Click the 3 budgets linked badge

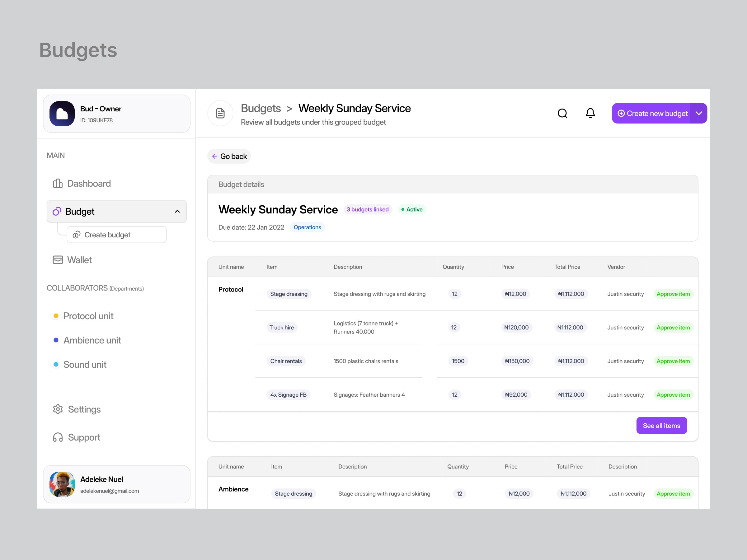point(367,209)
